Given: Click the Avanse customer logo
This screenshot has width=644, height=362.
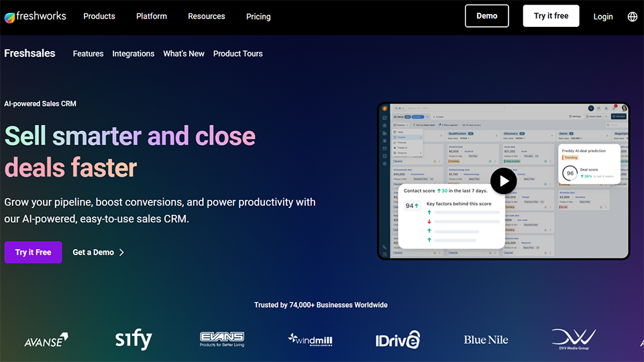Looking at the screenshot, I should tap(46, 340).
